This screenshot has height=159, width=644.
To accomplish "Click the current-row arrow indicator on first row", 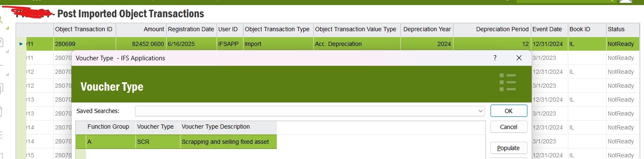I will click(x=21, y=43).
